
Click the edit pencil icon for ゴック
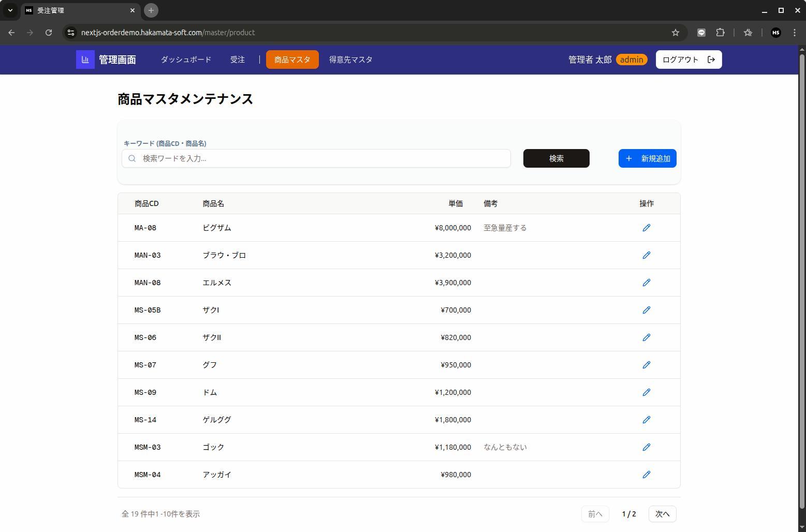coord(646,447)
